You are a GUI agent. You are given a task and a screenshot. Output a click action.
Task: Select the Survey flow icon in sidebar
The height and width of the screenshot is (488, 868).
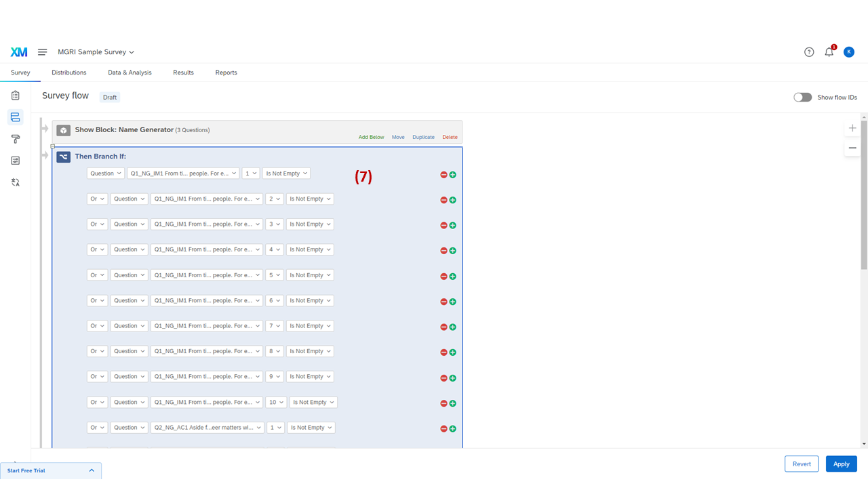click(x=15, y=117)
